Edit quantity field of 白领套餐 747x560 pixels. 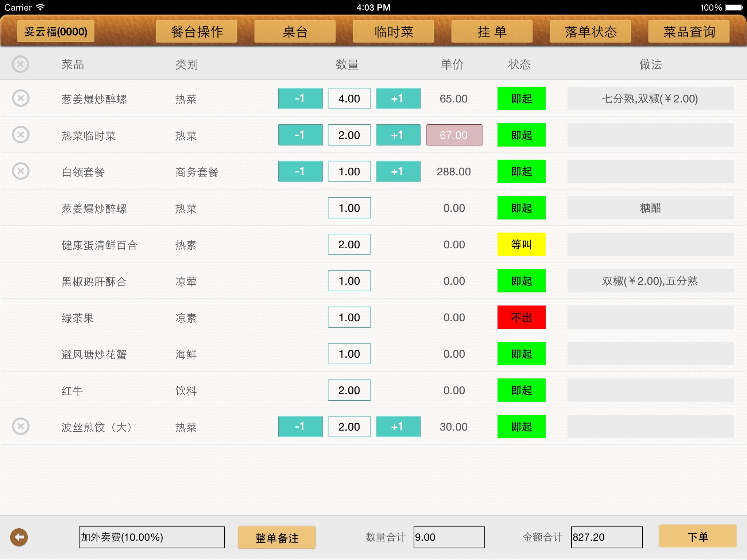tap(349, 171)
